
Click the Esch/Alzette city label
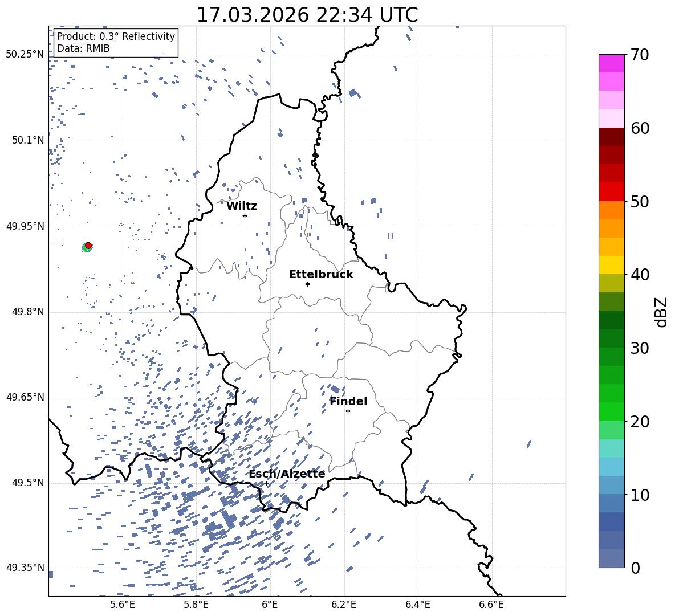(x=287, y=474)
